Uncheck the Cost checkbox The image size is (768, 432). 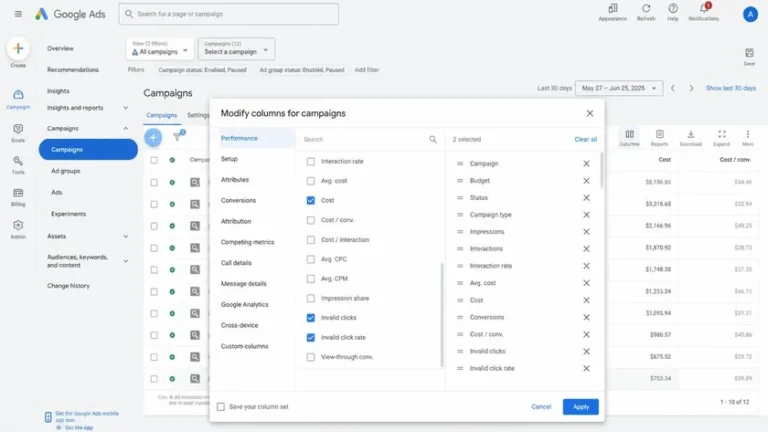(311, 200)
